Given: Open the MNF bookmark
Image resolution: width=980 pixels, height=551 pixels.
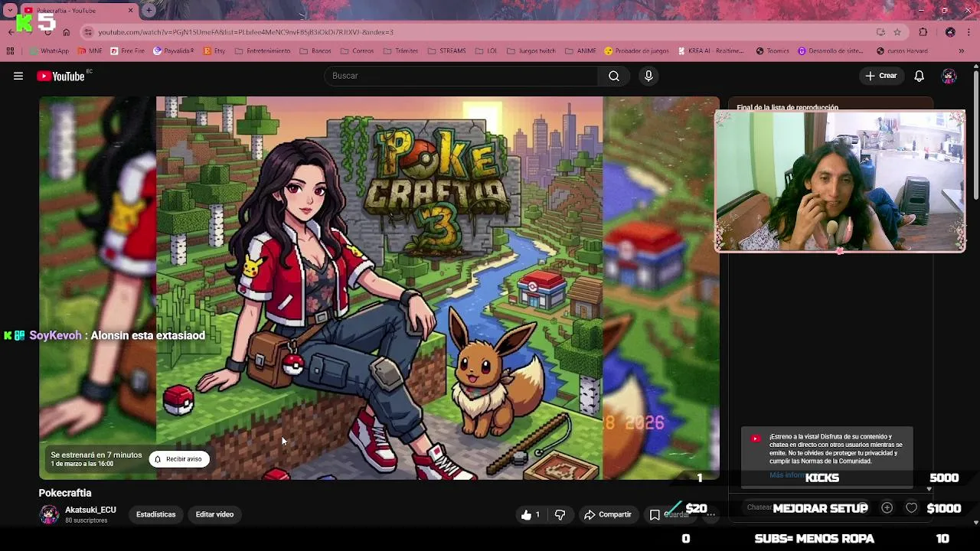Looking at the screenshot, I should 90,51.
